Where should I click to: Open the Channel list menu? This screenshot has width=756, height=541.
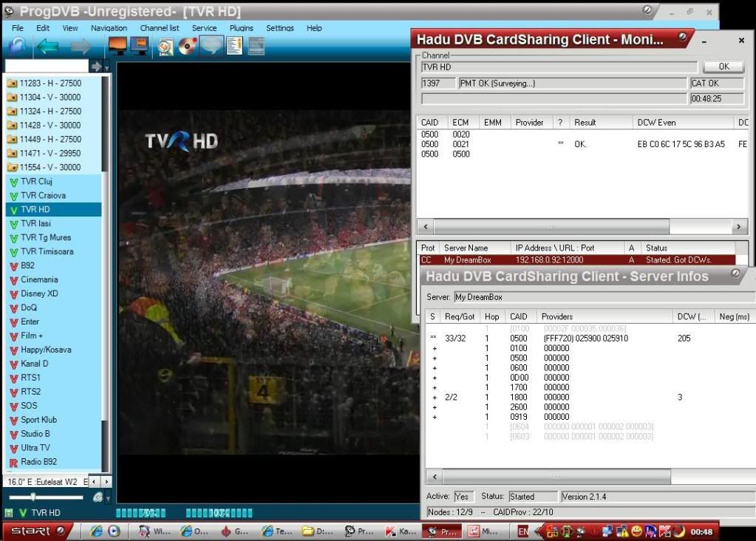(x=160, y=28)
